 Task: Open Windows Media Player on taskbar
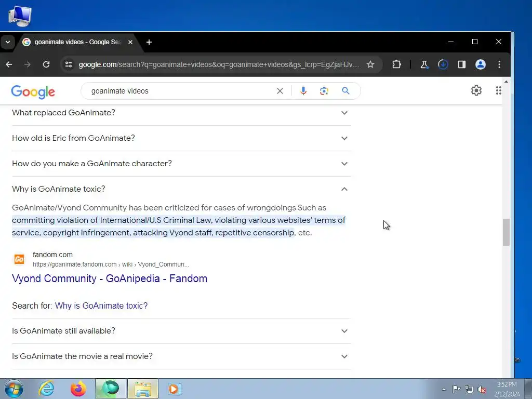[x=175, y=389]
